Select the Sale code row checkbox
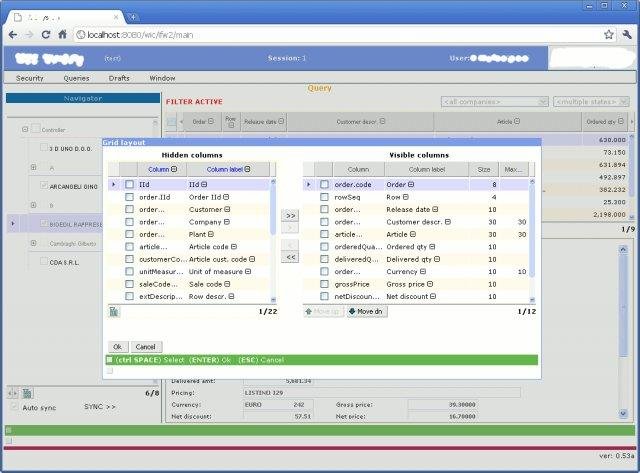The width and height of the screenshot is (640, 473). coord(129,284)
